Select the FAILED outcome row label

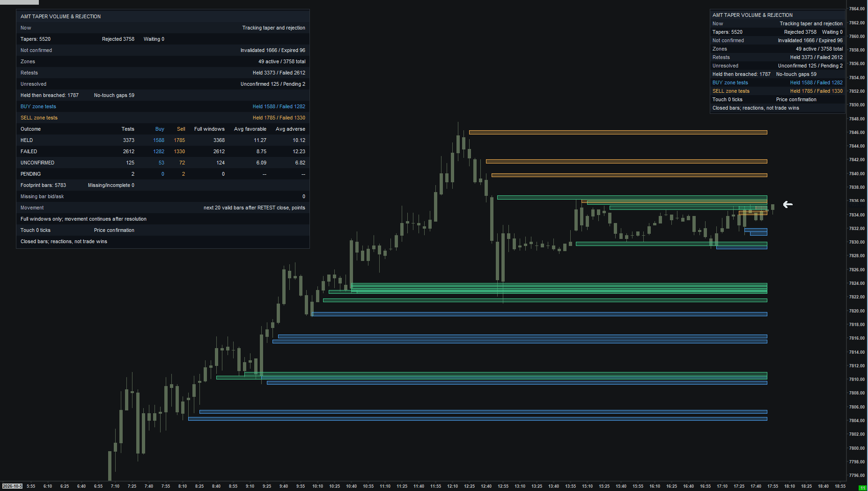pos(29,151)
